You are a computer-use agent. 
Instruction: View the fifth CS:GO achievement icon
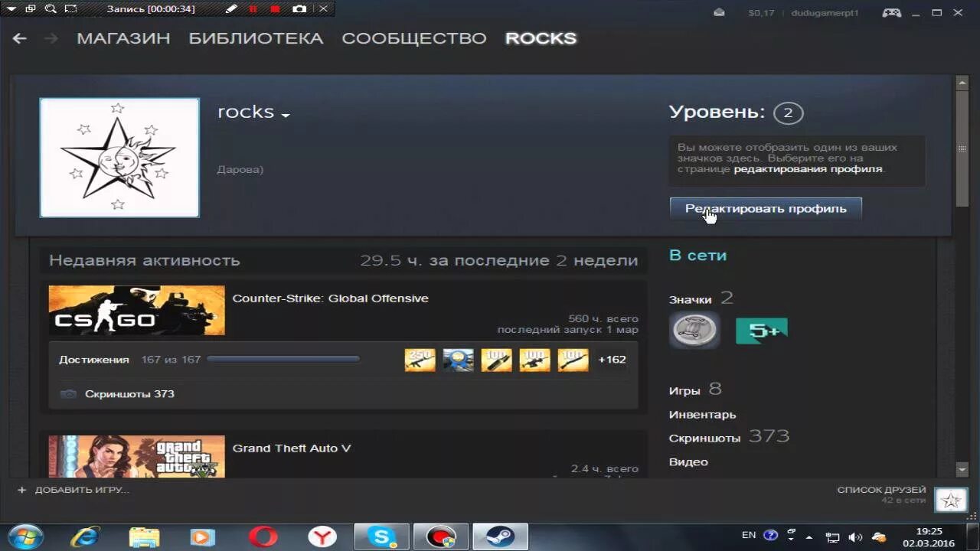[573, 359]
